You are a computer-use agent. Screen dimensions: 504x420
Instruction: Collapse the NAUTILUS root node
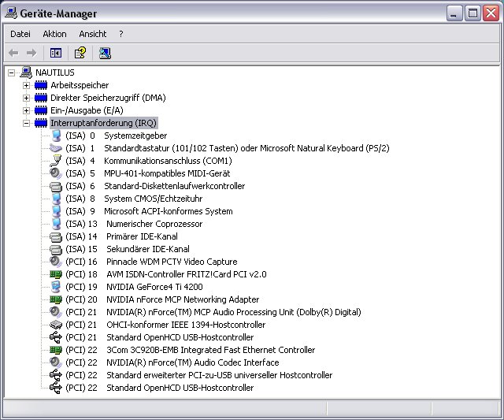coord(11,72)
